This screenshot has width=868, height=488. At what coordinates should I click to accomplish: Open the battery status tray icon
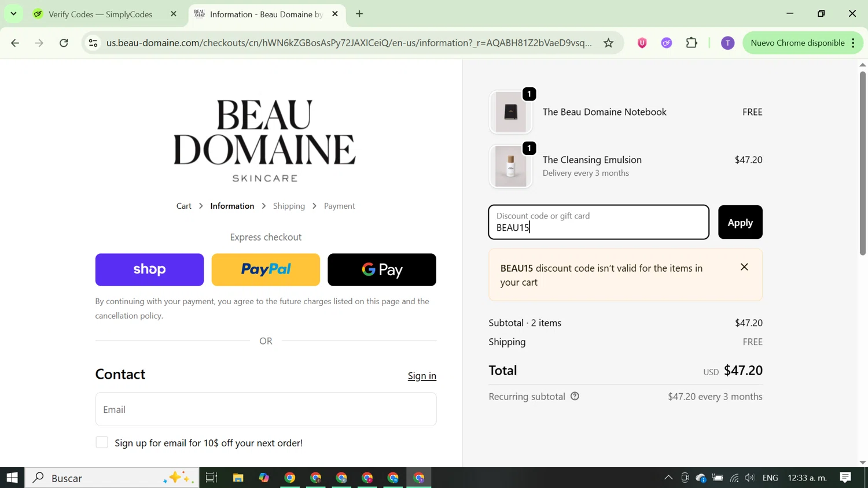718,478
